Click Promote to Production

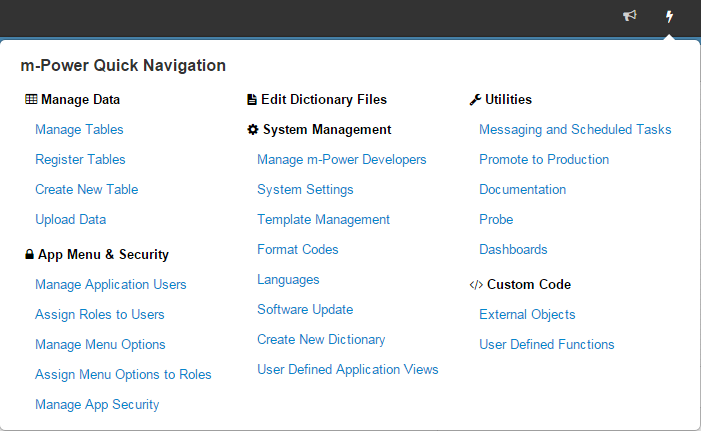point(544,160)
